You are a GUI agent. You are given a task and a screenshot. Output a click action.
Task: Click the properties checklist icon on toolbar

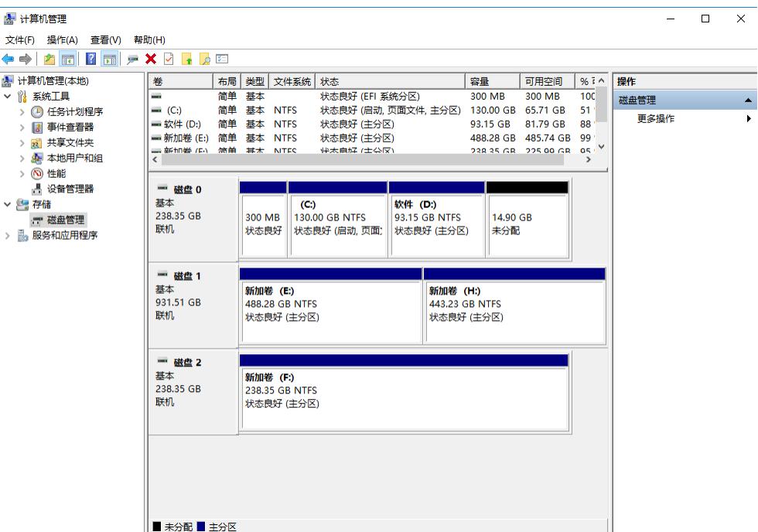coord(220,57)
